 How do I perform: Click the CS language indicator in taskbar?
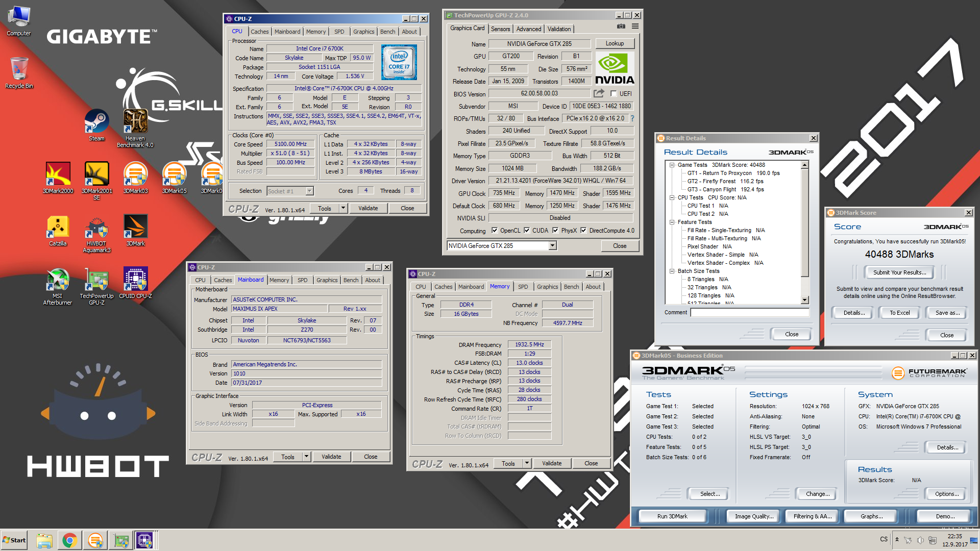(884, 539)
